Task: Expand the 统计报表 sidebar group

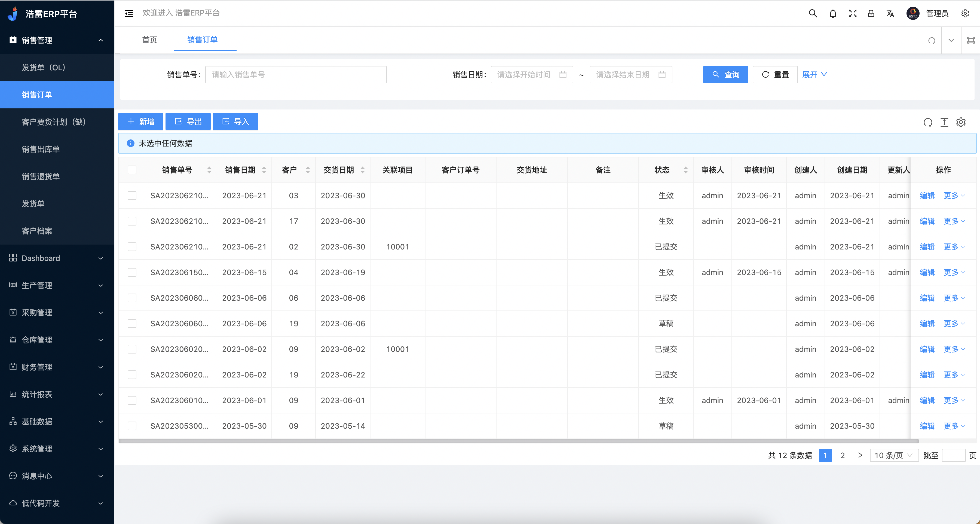Action: [57, 394]
